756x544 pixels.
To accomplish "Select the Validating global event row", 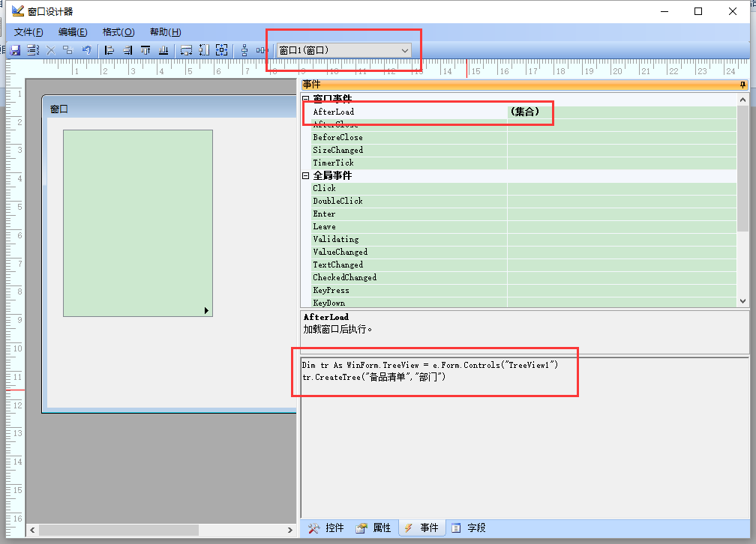I will click(523, 240).
